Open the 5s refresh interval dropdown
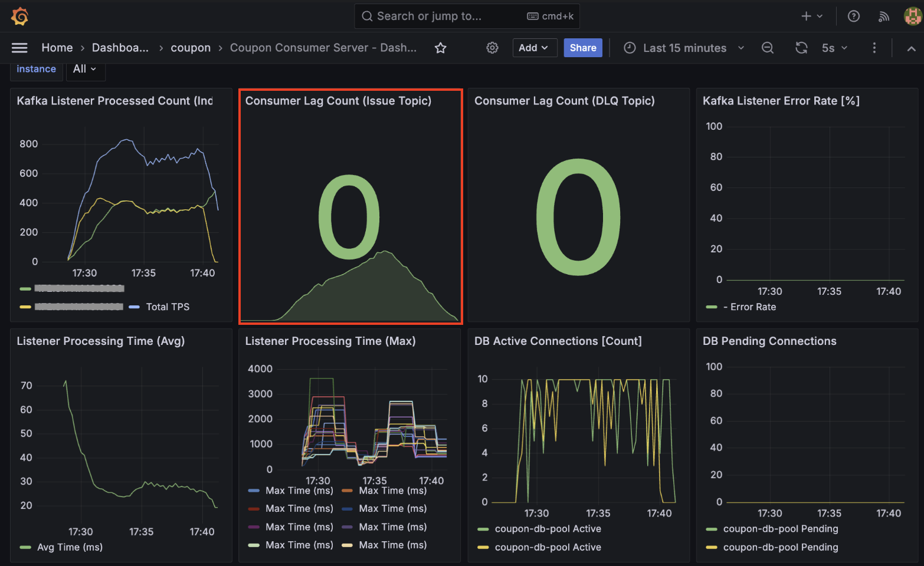Viewport: 924px width, 566px height. point(834,48)
